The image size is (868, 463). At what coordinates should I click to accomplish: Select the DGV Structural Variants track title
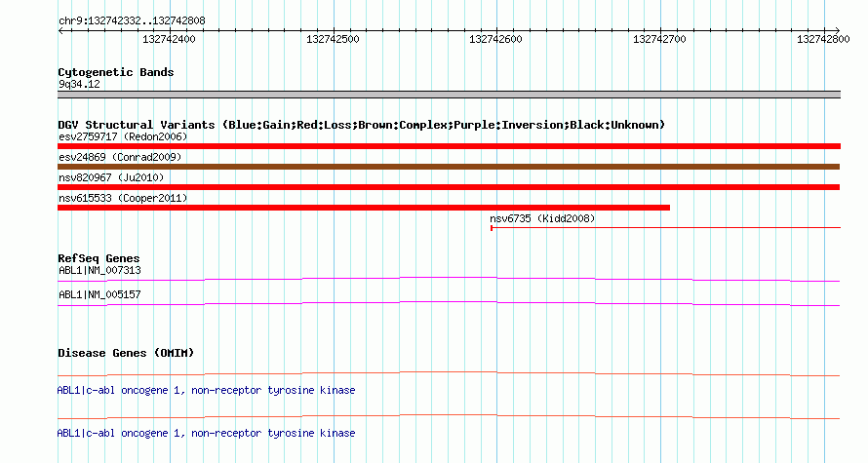pyautogui.click(x=362, y=125)
